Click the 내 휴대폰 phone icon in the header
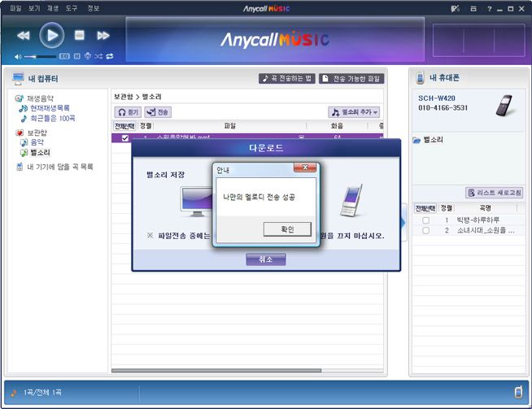This screenshot has height=409, width=532. click(420, 78)
